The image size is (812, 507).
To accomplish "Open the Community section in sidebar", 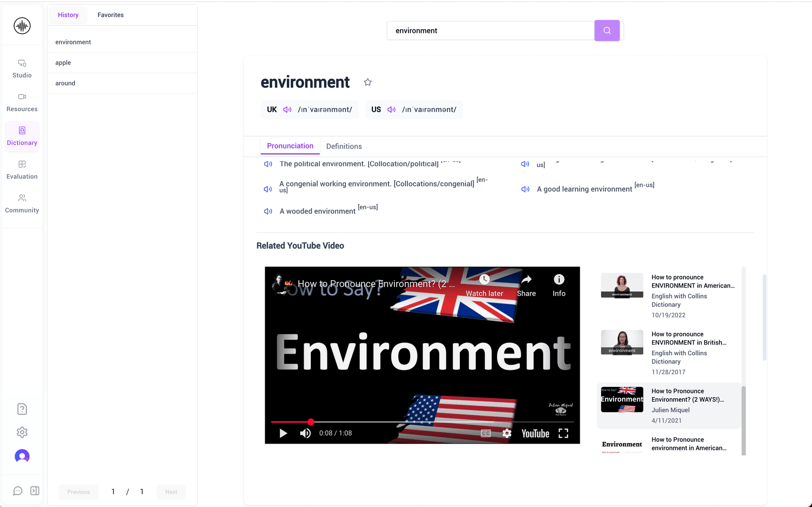I will click(x=22, y=203).
